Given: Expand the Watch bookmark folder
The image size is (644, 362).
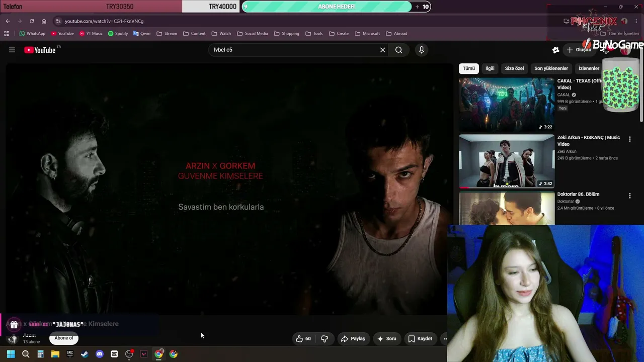Looking at the screenshot, I should pos(221,34).
